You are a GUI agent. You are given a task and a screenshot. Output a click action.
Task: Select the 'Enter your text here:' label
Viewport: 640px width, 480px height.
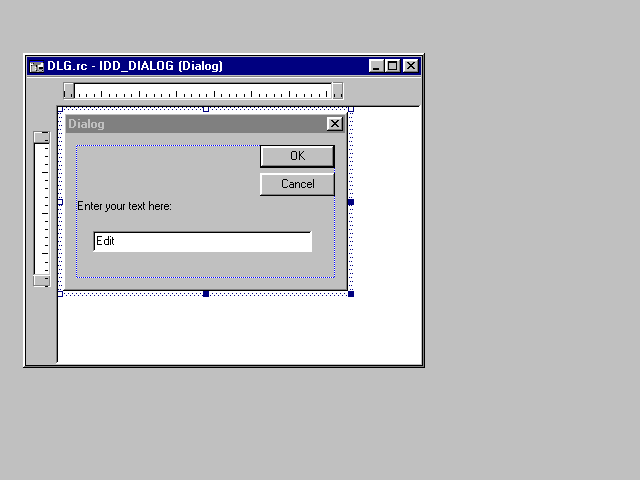click(x=125, y=206)
